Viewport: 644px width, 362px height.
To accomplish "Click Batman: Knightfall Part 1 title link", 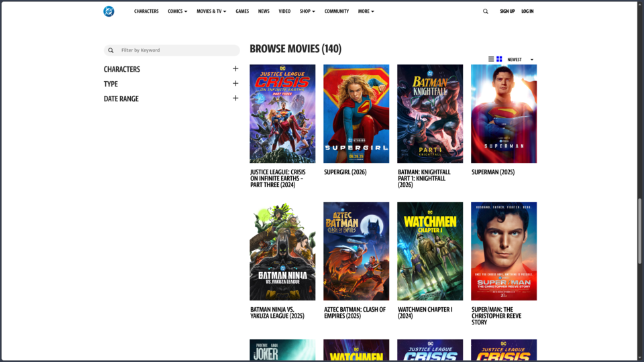I will (x=424, y=178).
